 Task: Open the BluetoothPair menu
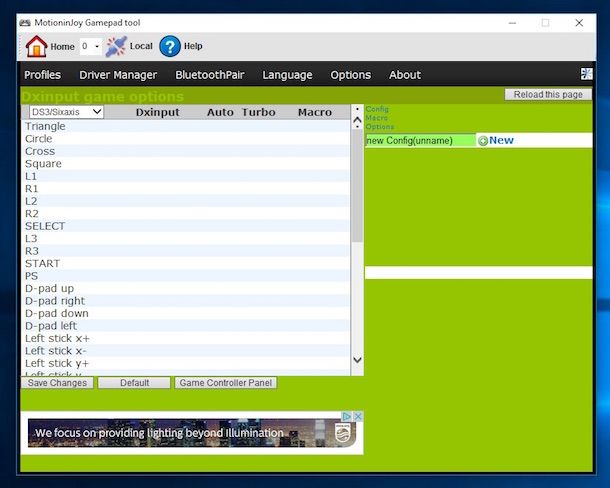pyautogui.click(x=210, y=75)
